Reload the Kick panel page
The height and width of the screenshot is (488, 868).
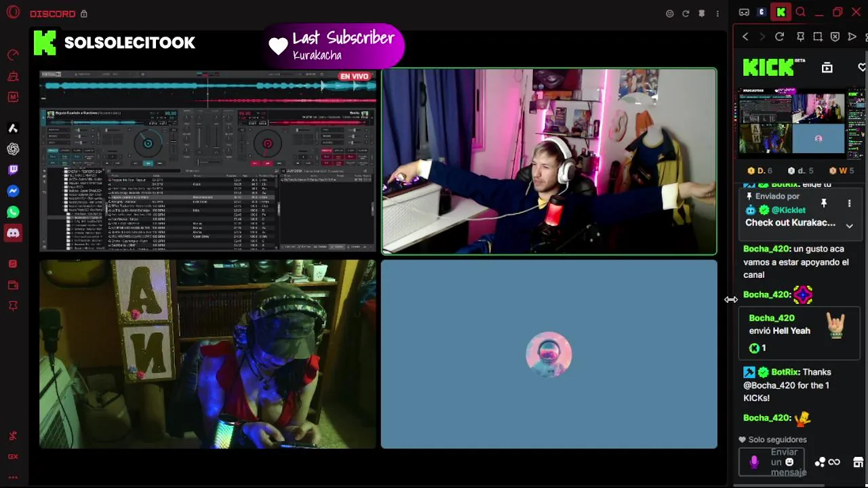coord(779,37)
